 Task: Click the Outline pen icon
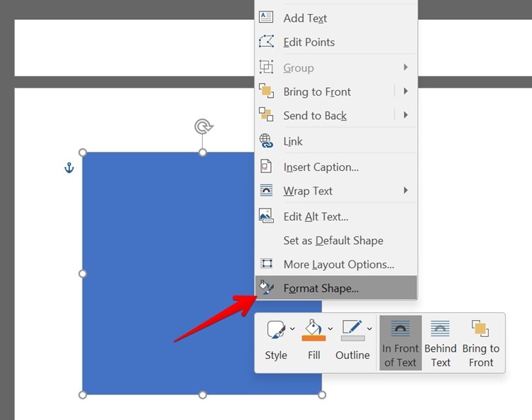click(x=352, y=327)
